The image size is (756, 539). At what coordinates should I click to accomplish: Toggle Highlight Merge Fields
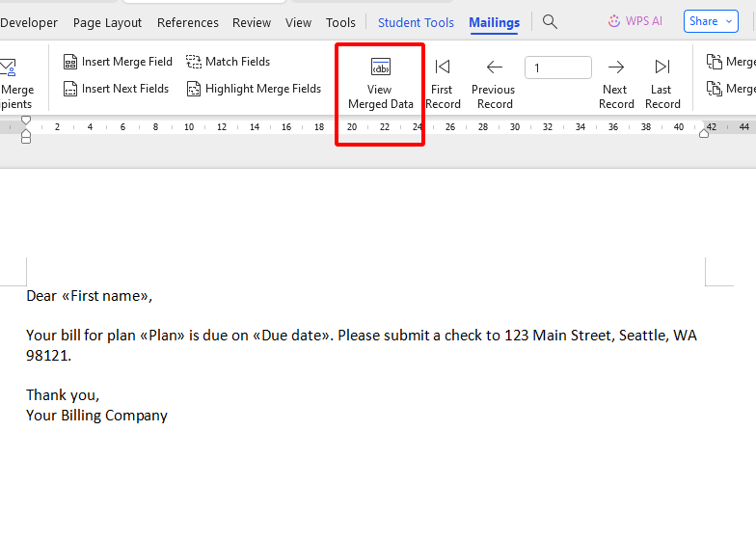point(194,89)
